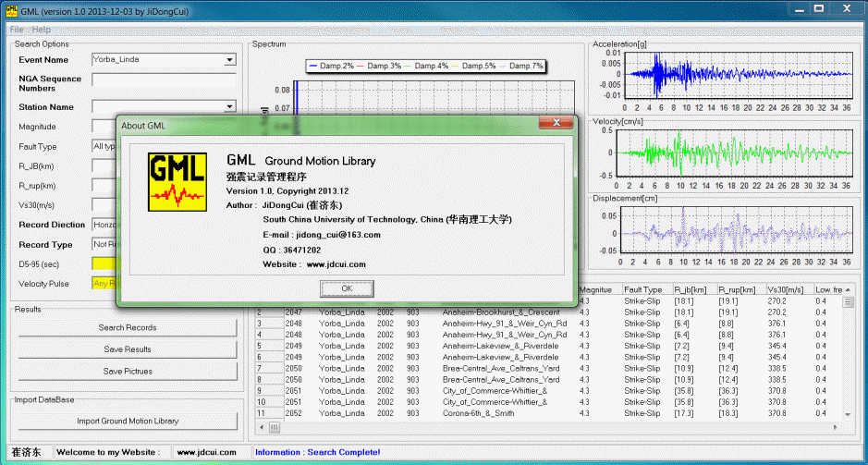
Task: Click OK in the About GML dialog
Action: coord(347,288)
